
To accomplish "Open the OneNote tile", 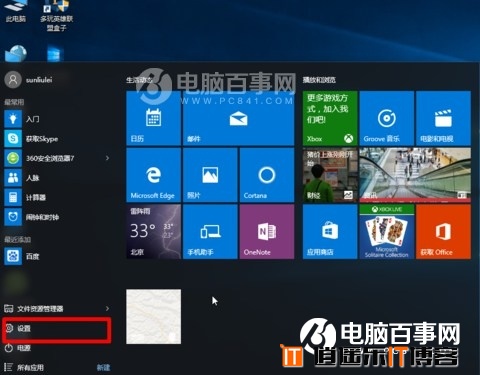I will 267,232.
